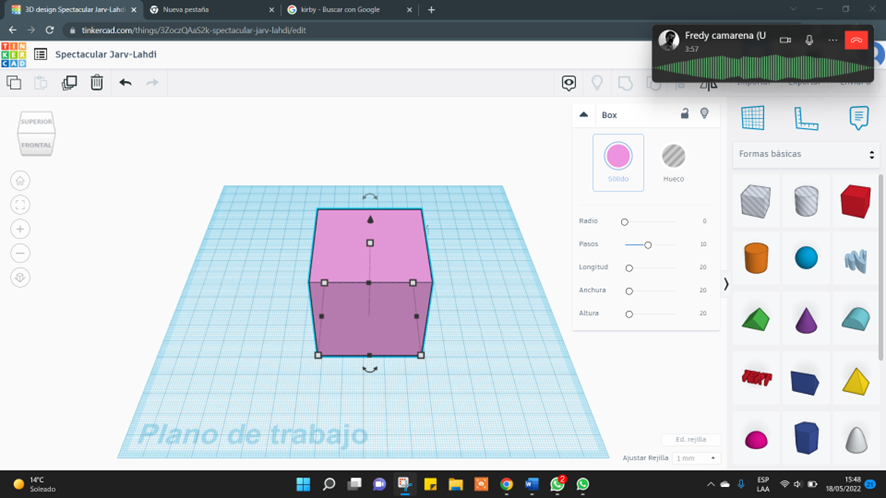Pick the blue Sphere shape
Viewport: 886px width, 498px height.
[x=806, y=258]
